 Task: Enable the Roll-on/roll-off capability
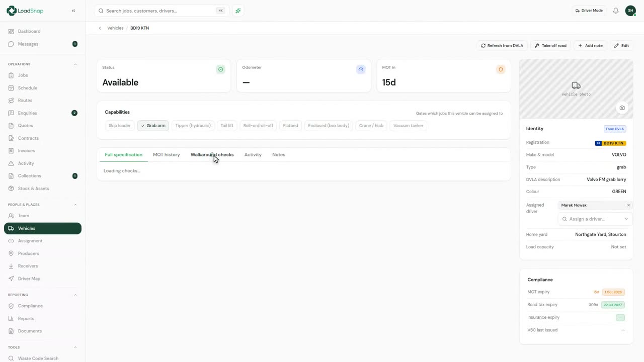click(x=258, y=126)
